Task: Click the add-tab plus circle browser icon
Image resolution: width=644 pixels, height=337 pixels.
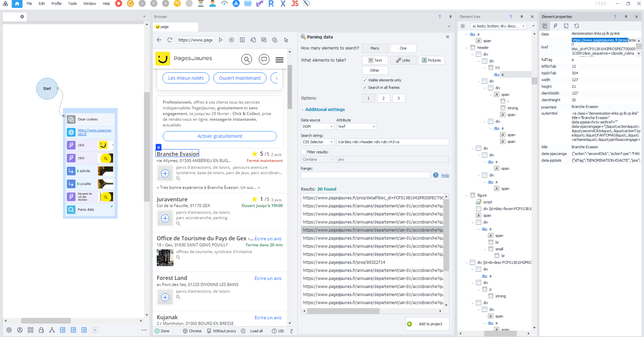Action: click(232, 40)
